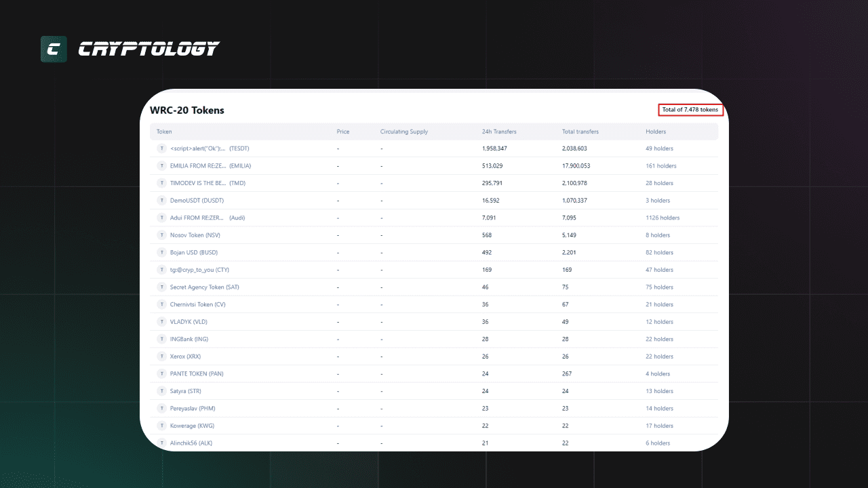Viewport: 868px width, 488px height.
Task: Open the DemoUSDT (DUSDT) token link
Action: pyautogui.click(x=197, y=201)
